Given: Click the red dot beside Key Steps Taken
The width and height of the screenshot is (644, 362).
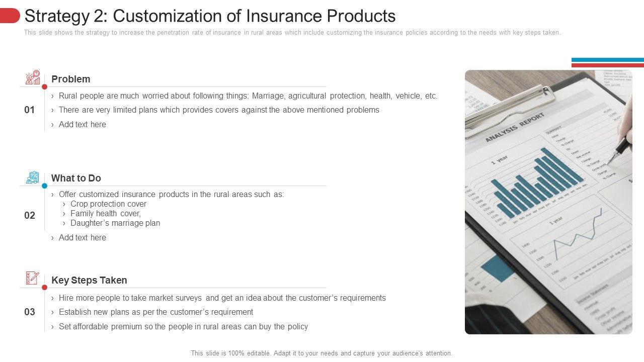Looking at the screenshot, I should click(x=45, y=288).
